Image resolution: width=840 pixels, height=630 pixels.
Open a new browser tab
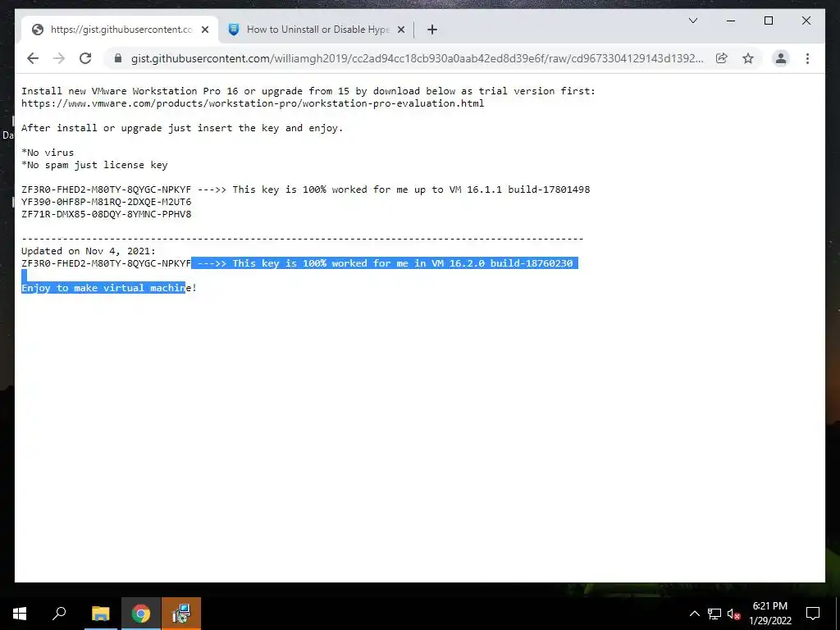pyautogui.click(x=432, y=30)
